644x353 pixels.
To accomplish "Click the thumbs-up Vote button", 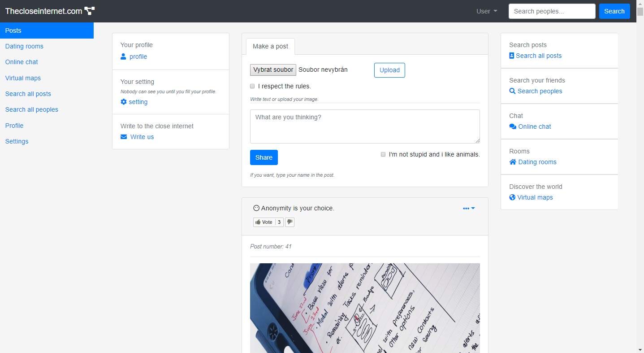I will click(x=264, y=222).
